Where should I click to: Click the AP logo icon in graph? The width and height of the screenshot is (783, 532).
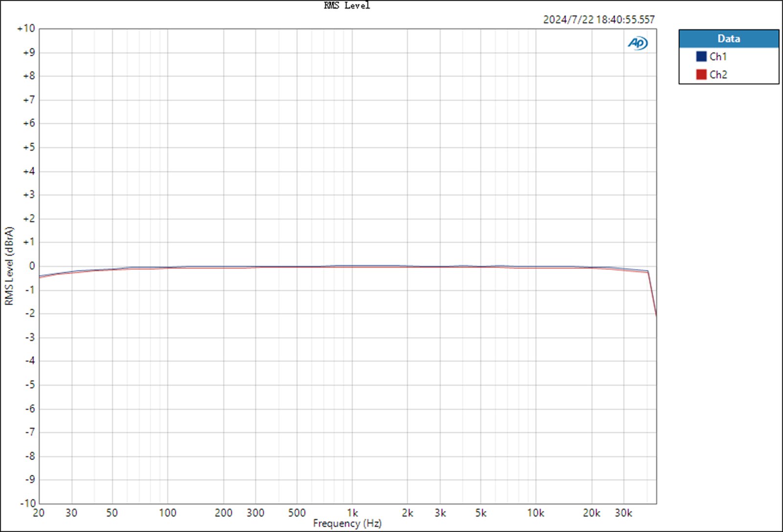click(638, 44)
